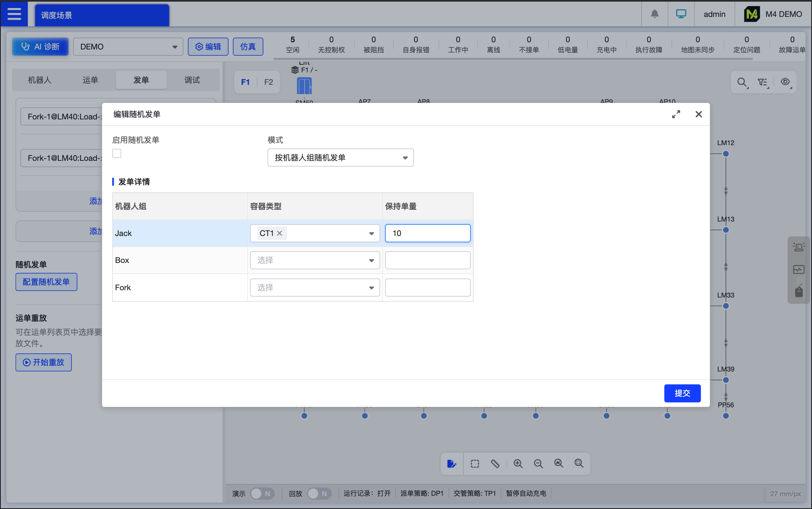Screen dimensions: 812x509
Task: Click the hamburger menu icon
Action: pyautogui.click(x=14, y=14)
